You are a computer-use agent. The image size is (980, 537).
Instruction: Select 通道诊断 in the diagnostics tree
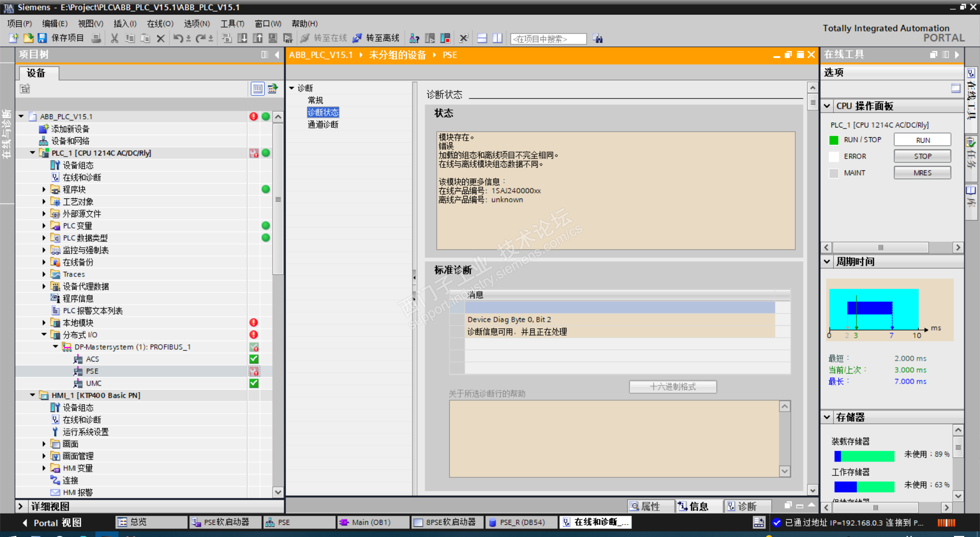tap(323, 124)
